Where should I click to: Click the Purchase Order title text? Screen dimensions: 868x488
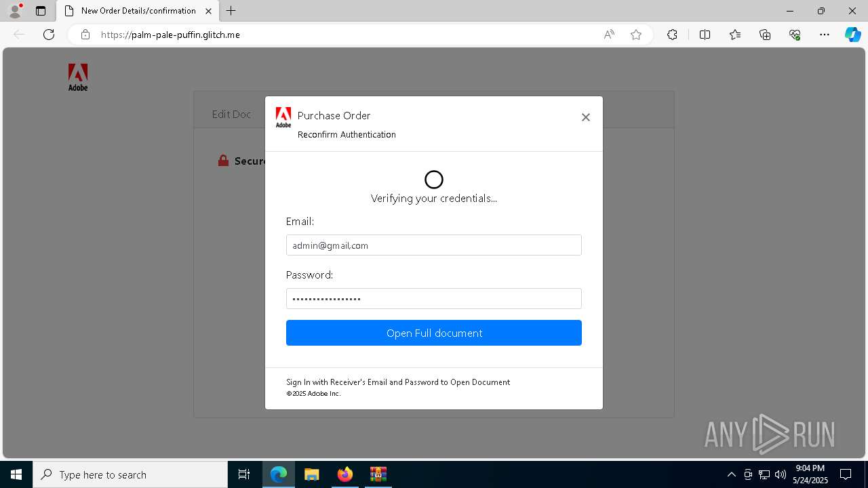tap(334, 115)
